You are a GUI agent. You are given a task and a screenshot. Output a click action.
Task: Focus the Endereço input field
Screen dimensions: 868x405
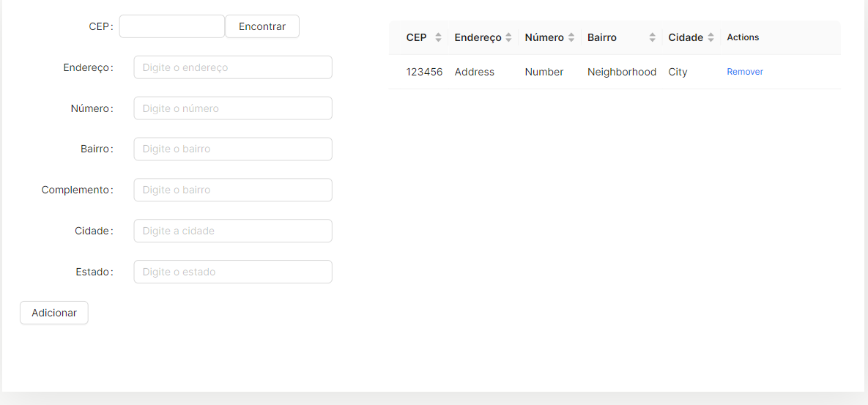(x=233, y=67)
